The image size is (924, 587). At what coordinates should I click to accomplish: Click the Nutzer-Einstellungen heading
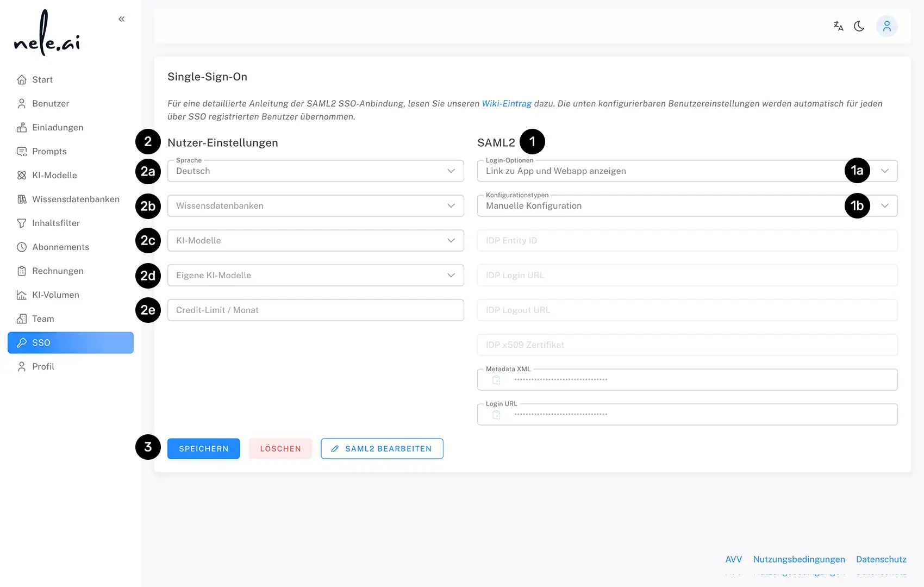(223, 143)
